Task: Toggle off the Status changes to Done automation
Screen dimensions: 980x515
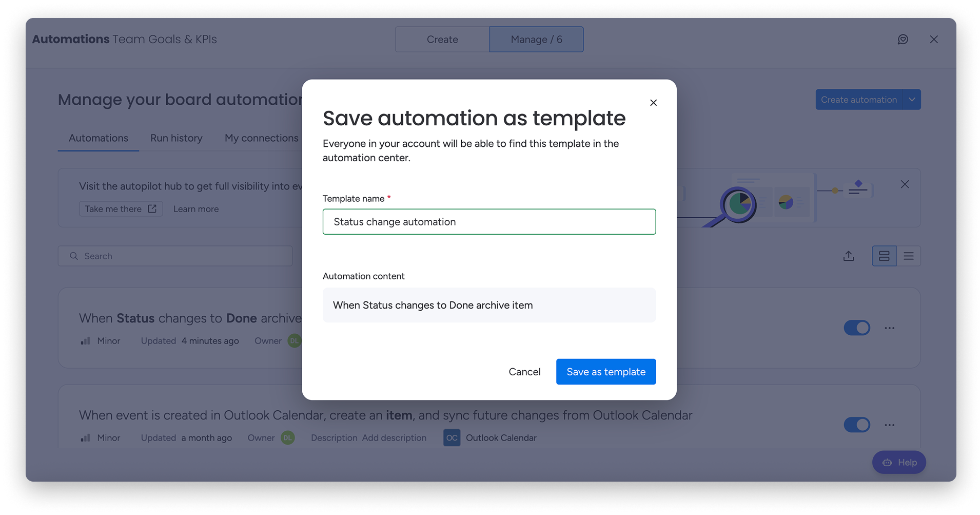Action: (x=857, y=328)
